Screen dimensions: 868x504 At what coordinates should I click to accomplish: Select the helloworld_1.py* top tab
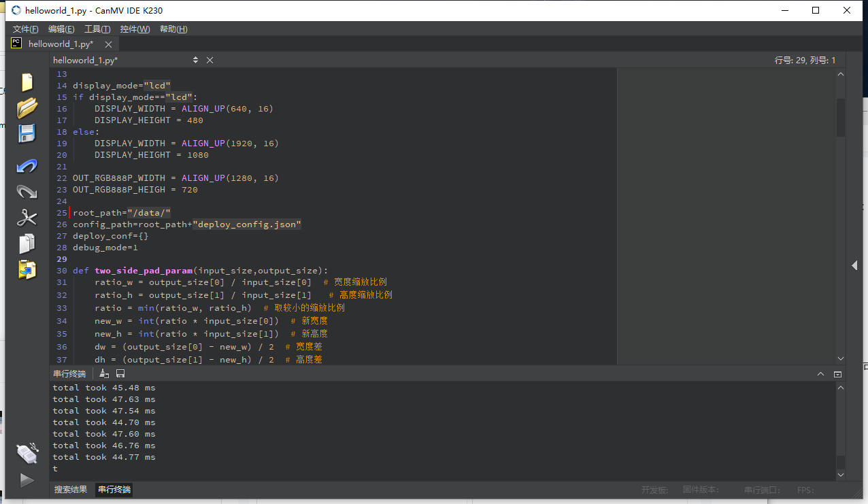61,44
